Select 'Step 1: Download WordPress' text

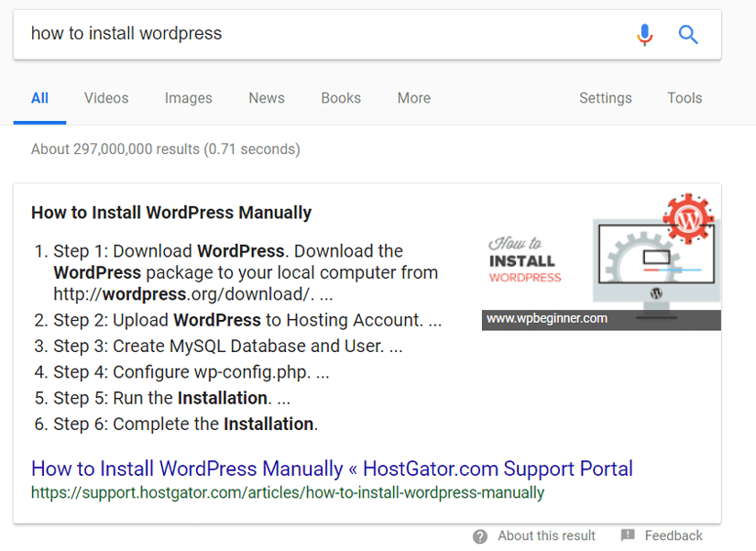coord(169,251)
